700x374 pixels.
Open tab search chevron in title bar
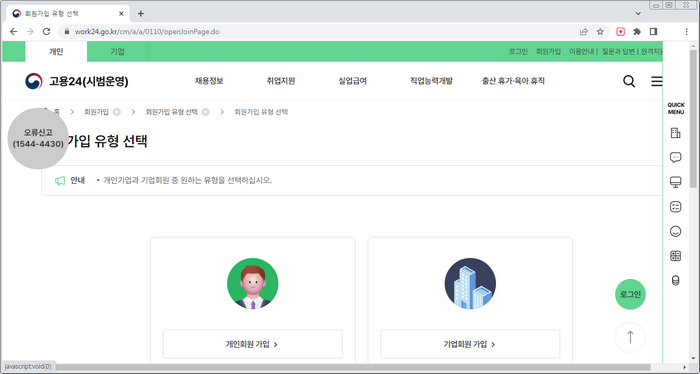[638, 13]
